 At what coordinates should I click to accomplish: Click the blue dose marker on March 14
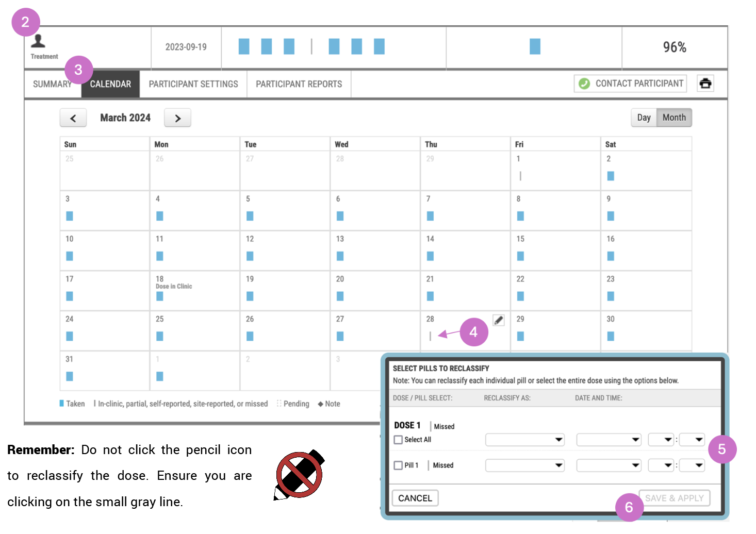431,256
